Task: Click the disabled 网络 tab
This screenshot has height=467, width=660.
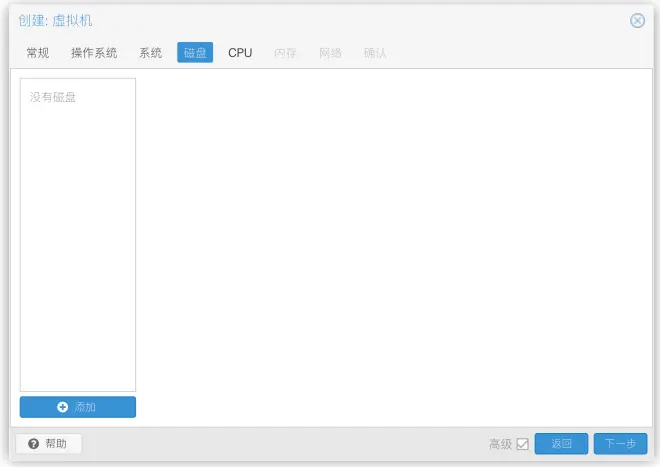Action: tap(330, 53)
